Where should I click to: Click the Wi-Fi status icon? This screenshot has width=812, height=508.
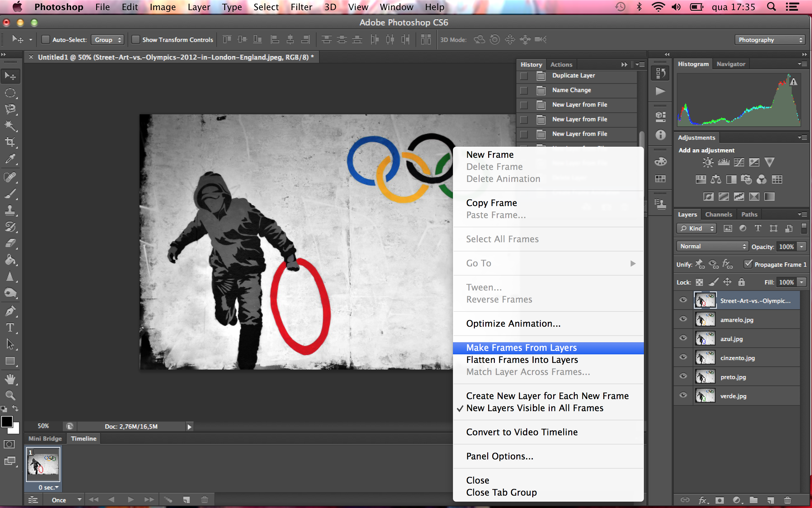click(x=658, y=7)
